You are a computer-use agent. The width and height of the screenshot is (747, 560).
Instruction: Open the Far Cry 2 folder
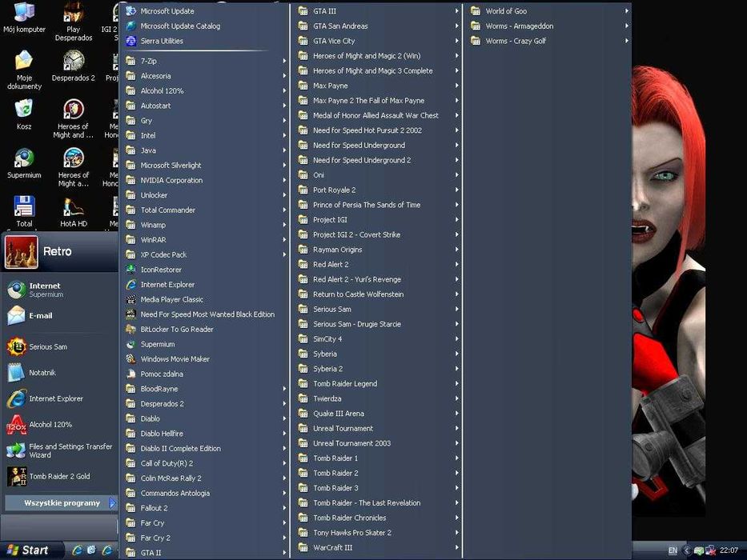coord(205,538)
